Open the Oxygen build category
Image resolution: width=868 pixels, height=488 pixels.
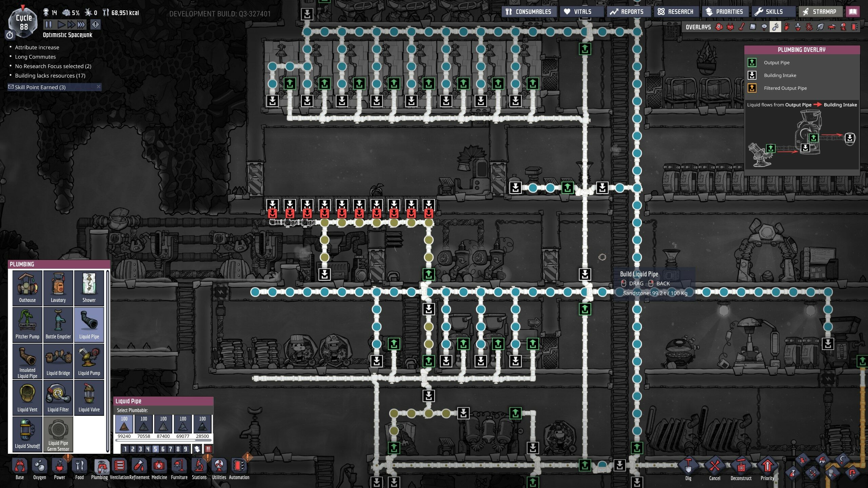(40, 469)
